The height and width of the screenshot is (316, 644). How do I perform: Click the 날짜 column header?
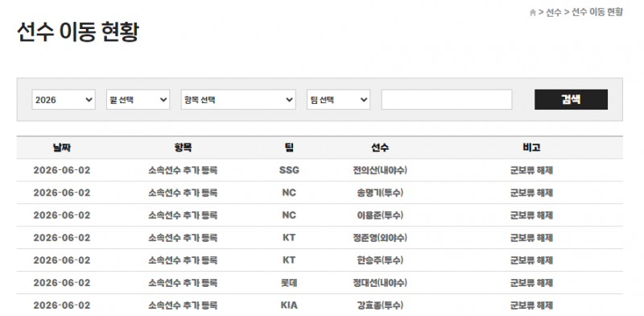(62, 148)
